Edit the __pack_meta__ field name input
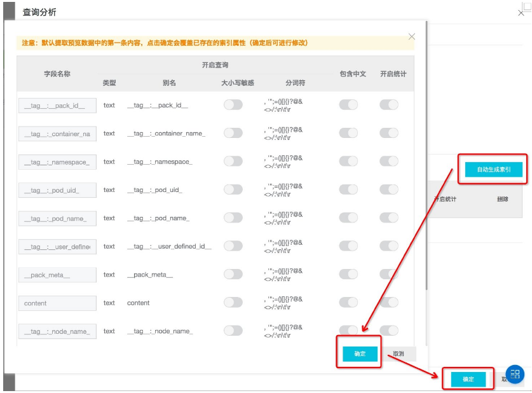The image size is (532, 393). pos(57,275)
